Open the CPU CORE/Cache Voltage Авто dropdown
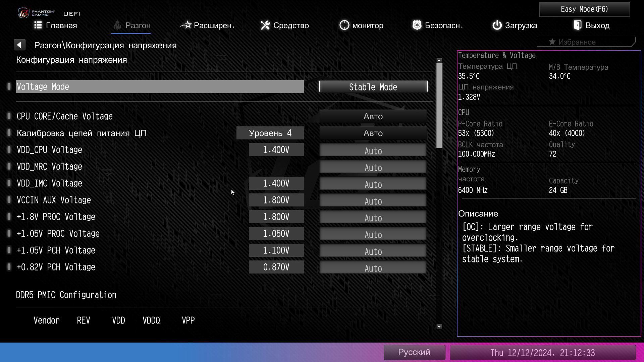This screenshot has height=362, width=644. [373, 116]
